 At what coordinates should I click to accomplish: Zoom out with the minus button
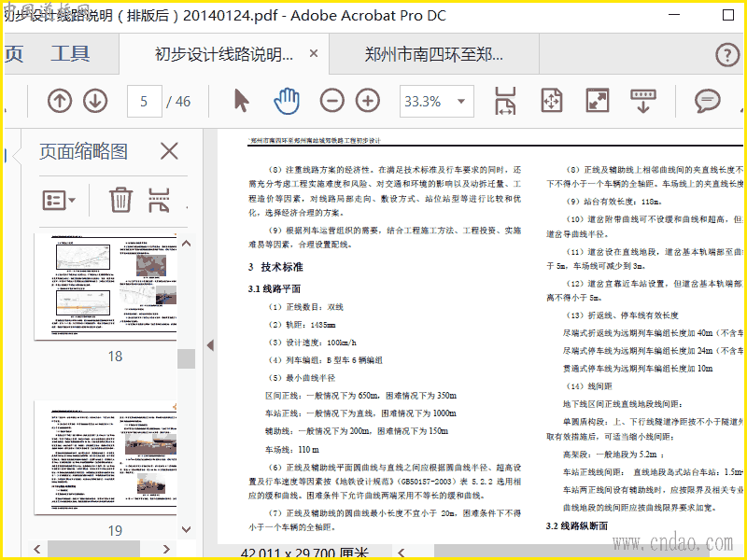pyautogui.click(x=331, y=101)
